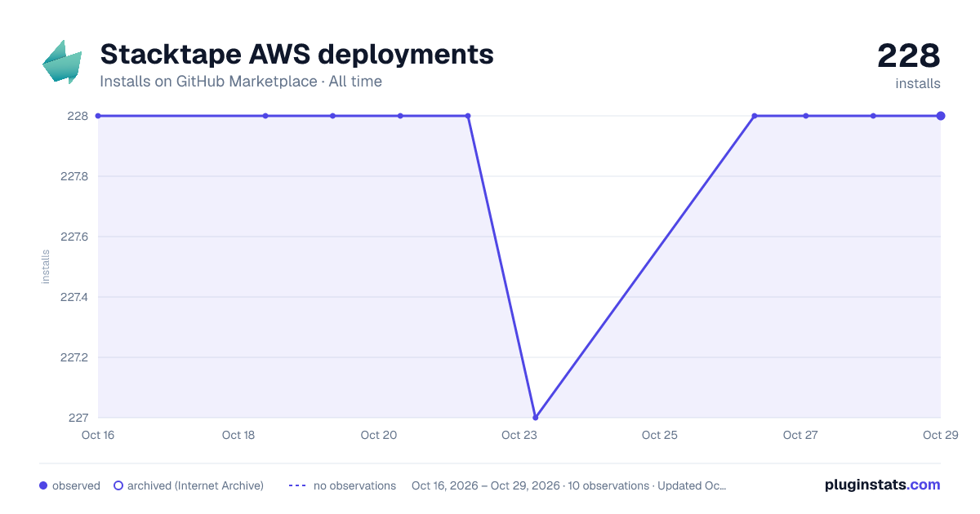Click the filled 'observed' legend dot
Viewport: 980px width, 514px height.
coord(43,485)
